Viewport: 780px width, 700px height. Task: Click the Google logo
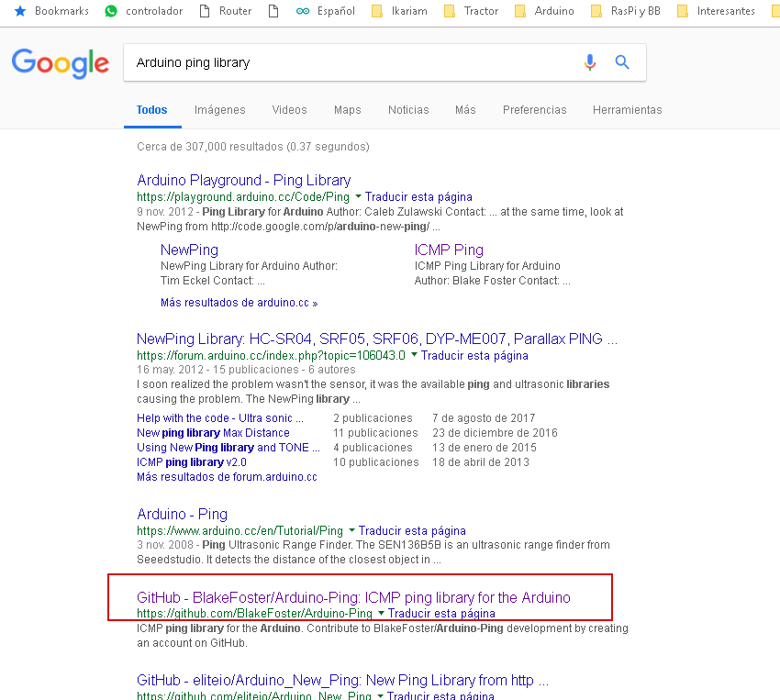click(61, 63)
